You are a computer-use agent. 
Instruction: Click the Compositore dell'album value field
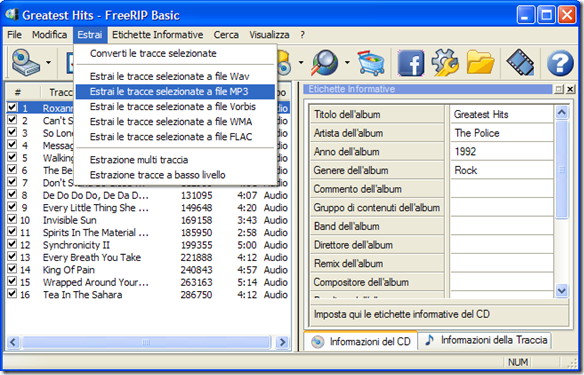(x=501, y=282)
